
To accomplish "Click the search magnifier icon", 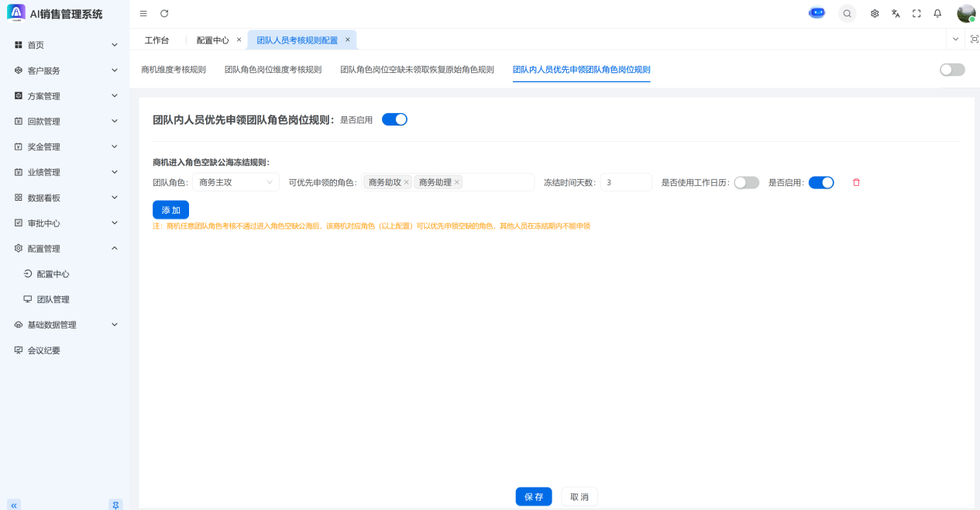I will tap(847, 14).
